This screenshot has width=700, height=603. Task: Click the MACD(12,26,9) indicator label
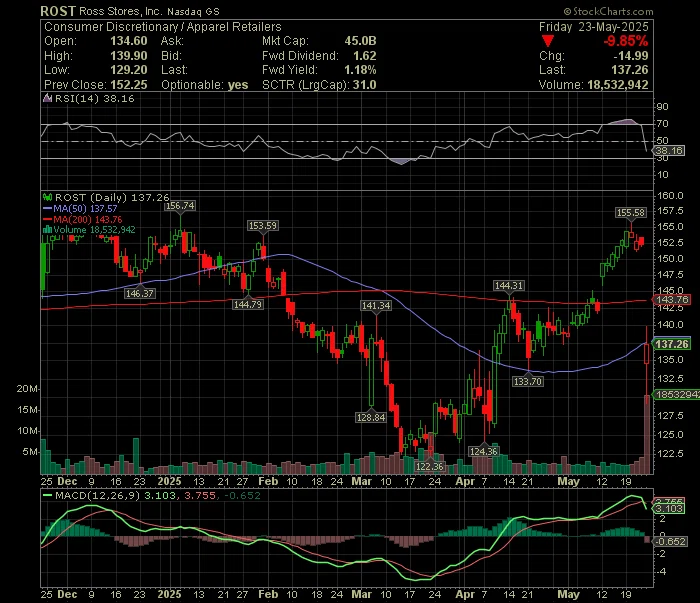coord(98,495)
